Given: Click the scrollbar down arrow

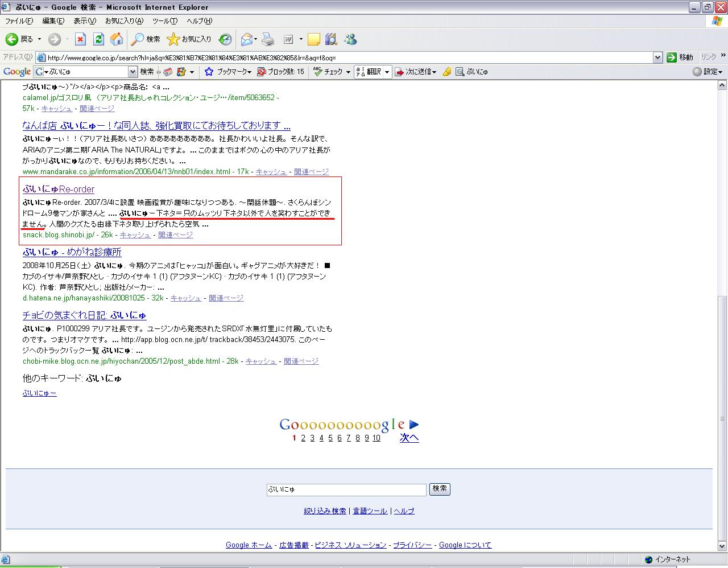Looking at the screenshot, I should (x=722, y=548).
